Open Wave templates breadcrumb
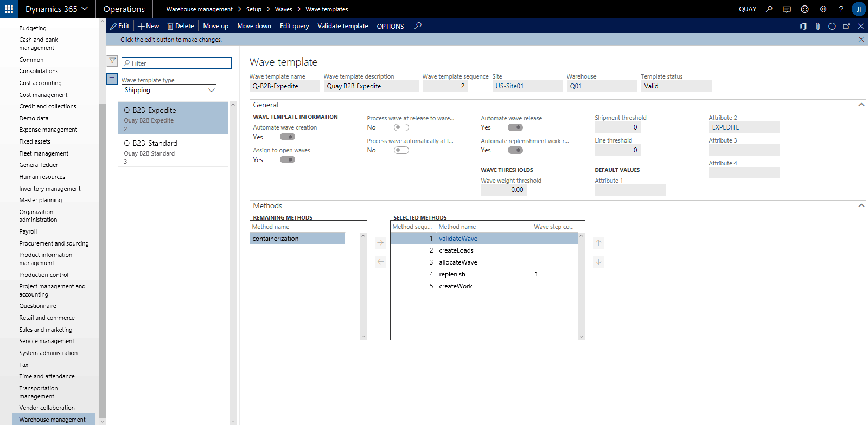Image resolution: width=868 pixels, height=425 pixels. (x=327, y=9)
